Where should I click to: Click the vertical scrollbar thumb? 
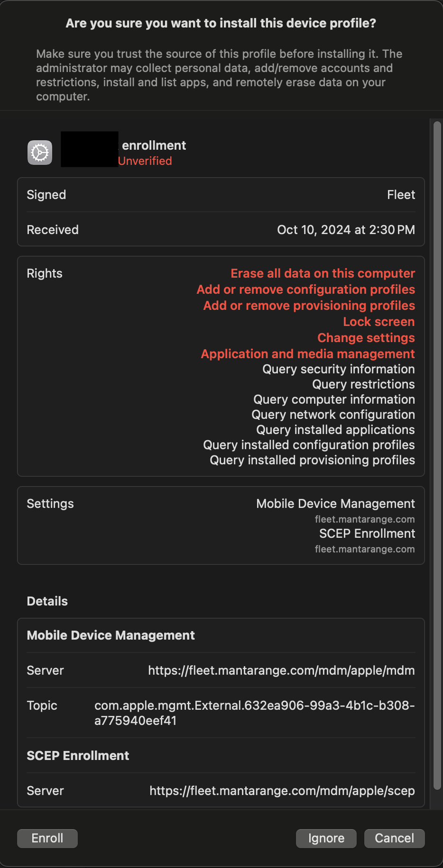[437, 455]
